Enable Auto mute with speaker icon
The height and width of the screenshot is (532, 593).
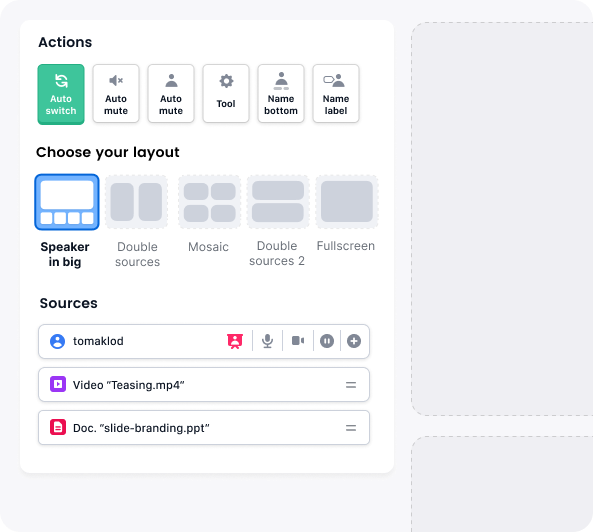(x=116, y=93)
